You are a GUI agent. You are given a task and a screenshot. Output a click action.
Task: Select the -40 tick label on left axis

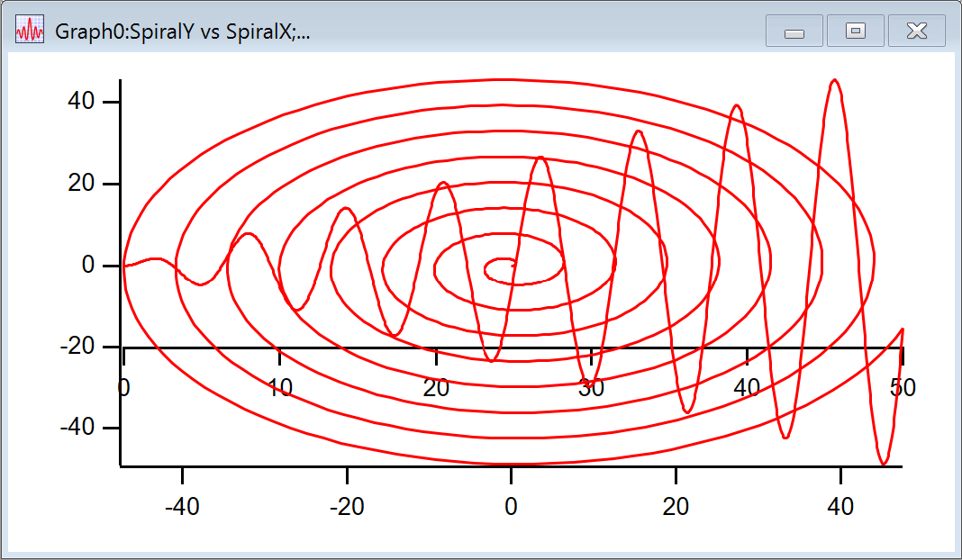point(79,428)
